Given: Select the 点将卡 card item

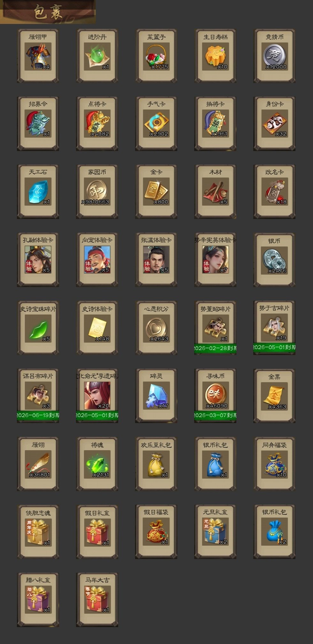Looking at the screenshot, I should coord(97,124).
